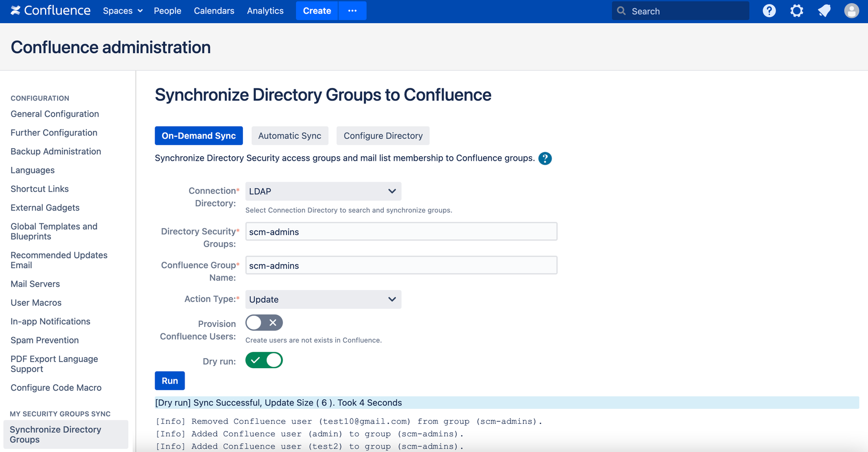Focus the Confluence Group Name field

(x=401, y=265)
